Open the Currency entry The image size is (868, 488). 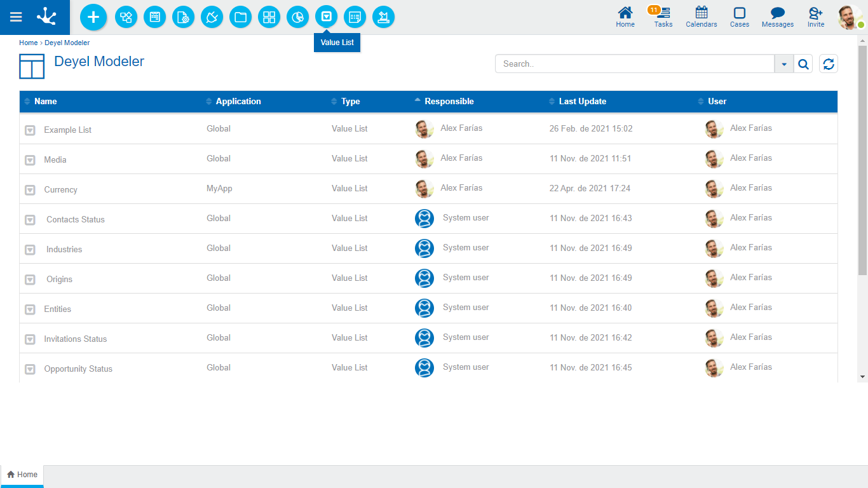[x=60, y=189]
